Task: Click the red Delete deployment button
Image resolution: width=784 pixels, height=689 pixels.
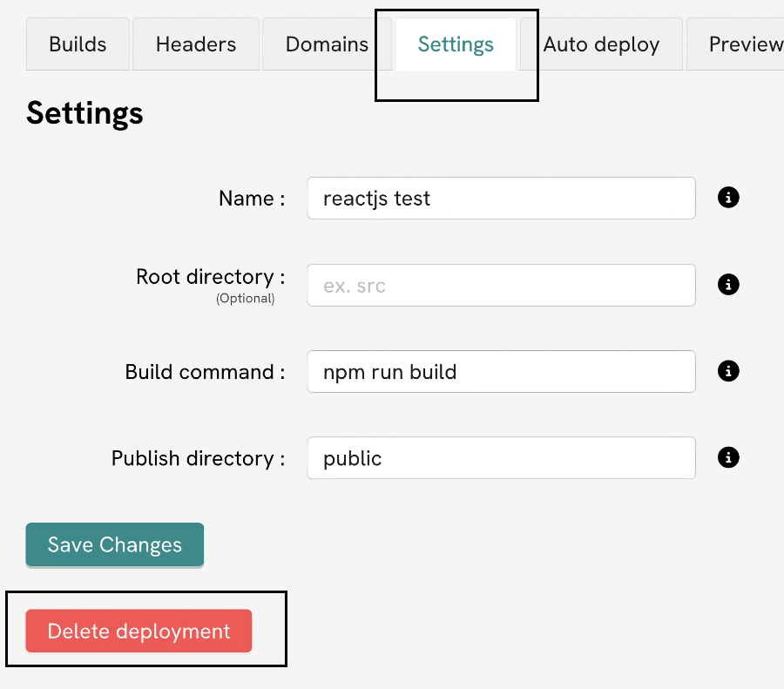Action: tap(139, 632)
